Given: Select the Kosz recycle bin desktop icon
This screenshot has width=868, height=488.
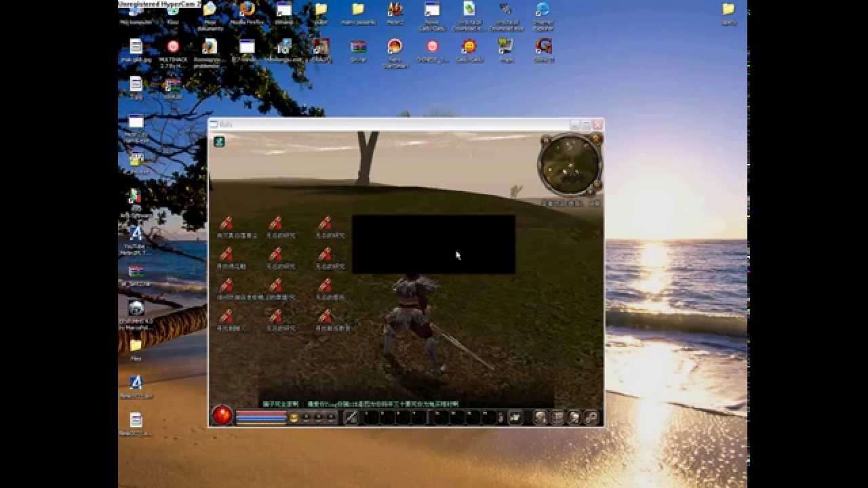Looking at the screenshot, I should pos(173,15).
